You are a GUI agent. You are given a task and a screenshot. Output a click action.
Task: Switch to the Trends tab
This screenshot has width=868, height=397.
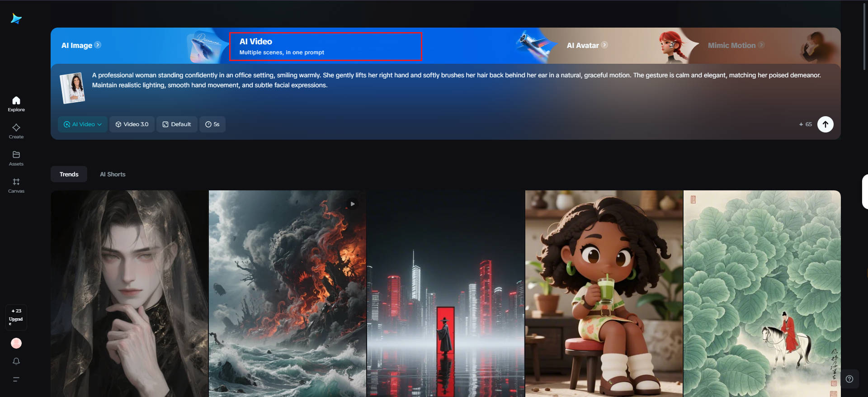pyautogui.click(x=69, y=174)
